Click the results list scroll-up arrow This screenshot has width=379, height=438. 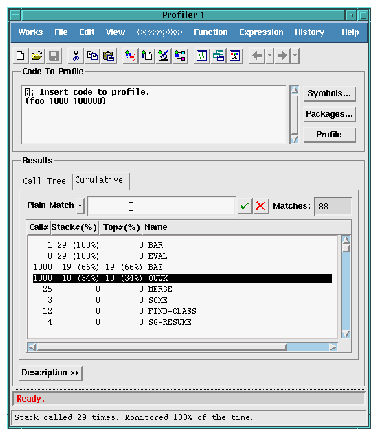coord(346,240)
